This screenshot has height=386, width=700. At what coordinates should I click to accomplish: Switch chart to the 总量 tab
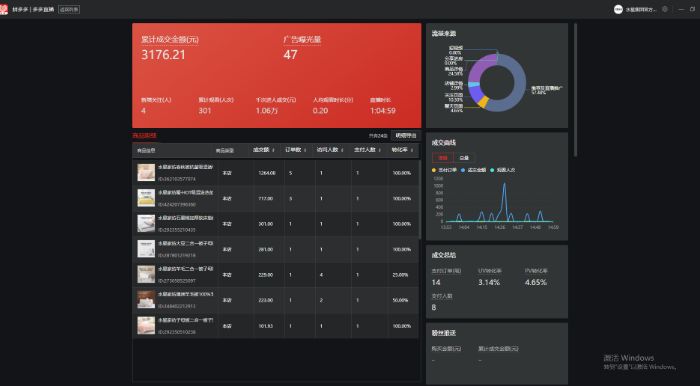[x=464, y=158]
